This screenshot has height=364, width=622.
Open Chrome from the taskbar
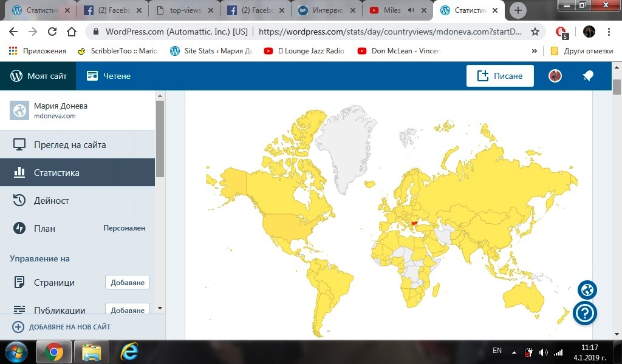click(54, 351)
